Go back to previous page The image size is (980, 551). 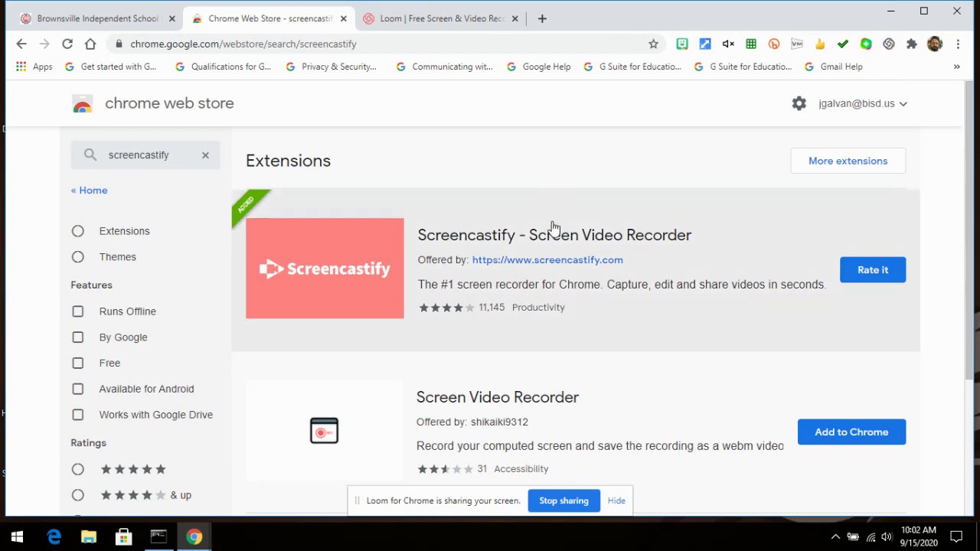click(21, 44)
